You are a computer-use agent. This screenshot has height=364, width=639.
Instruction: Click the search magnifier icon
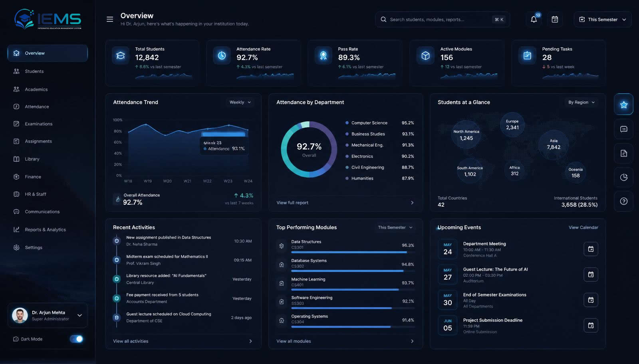383,20
